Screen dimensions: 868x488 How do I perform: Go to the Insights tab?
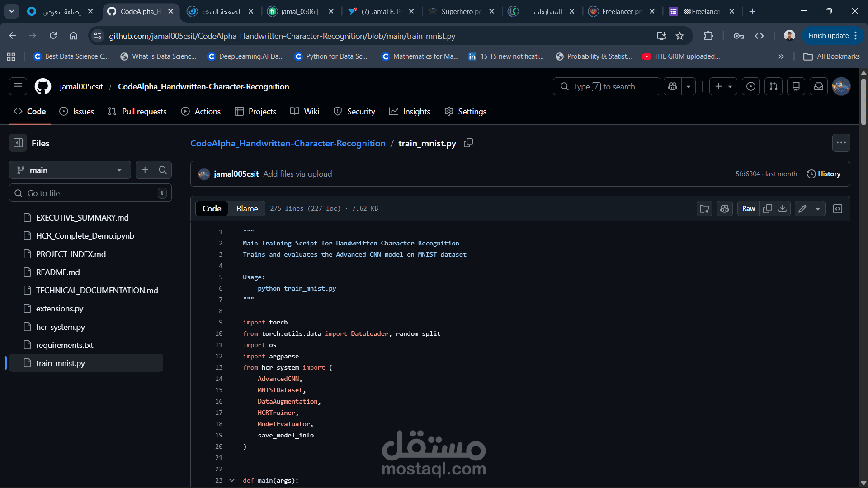(410, 112)
